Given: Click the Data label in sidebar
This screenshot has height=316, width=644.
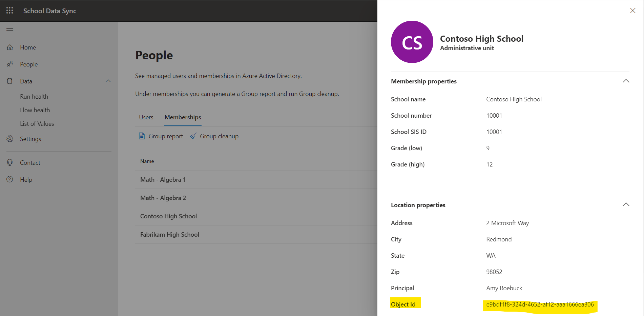Looking at the screenshot, I should click(x=26, y=81).
